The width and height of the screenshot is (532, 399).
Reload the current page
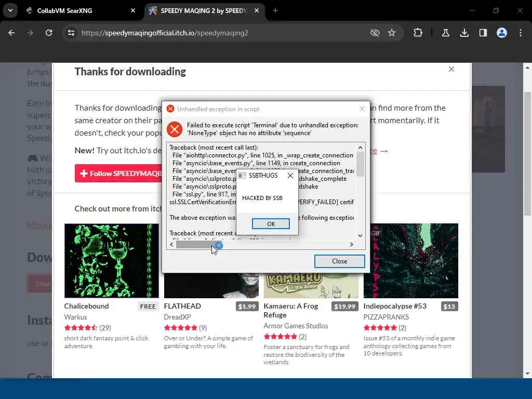point(49,33)
